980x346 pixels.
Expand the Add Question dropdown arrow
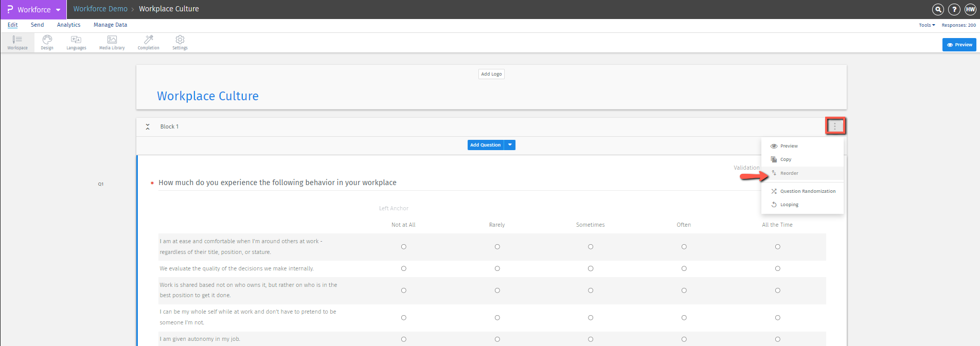point(510,145)
